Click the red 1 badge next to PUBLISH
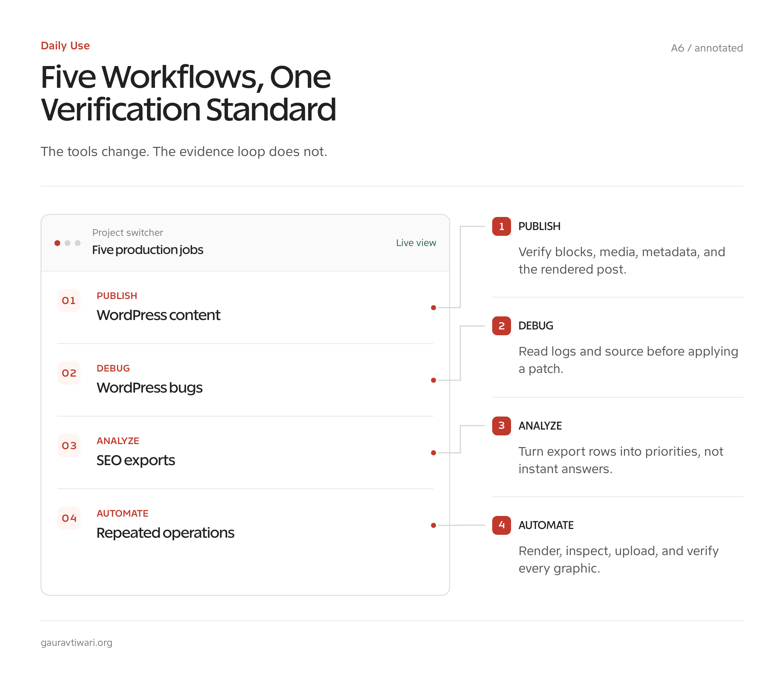Screen dimensions: 784x685 pos(501,226)
